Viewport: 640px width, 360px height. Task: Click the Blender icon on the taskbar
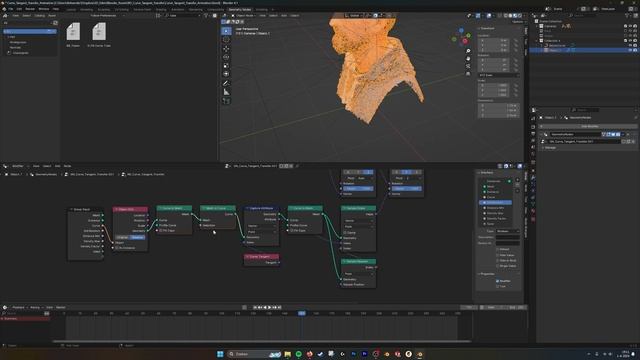pos(419,354)
